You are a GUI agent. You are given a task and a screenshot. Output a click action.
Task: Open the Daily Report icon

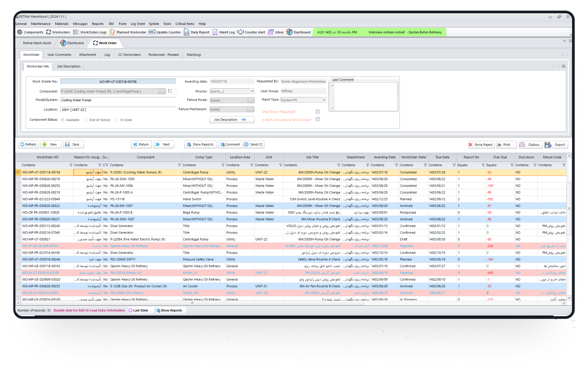(187, 32)
